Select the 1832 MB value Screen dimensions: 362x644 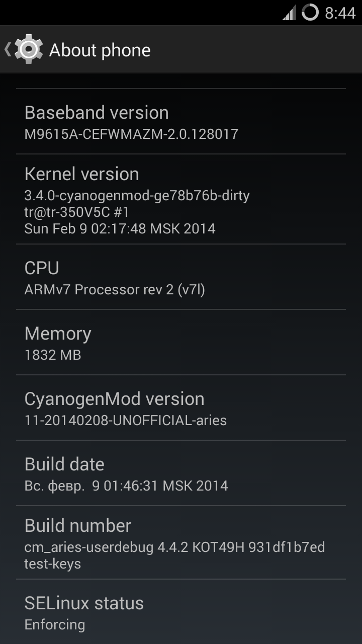53,355
